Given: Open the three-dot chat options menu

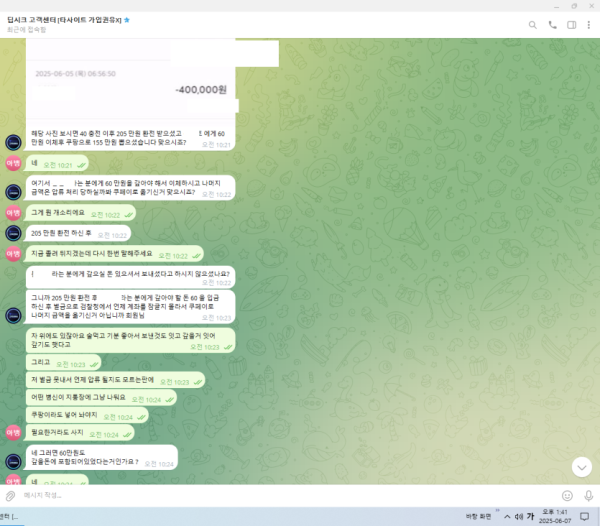Looking at the screenshot, I should (x=589, y=25).
